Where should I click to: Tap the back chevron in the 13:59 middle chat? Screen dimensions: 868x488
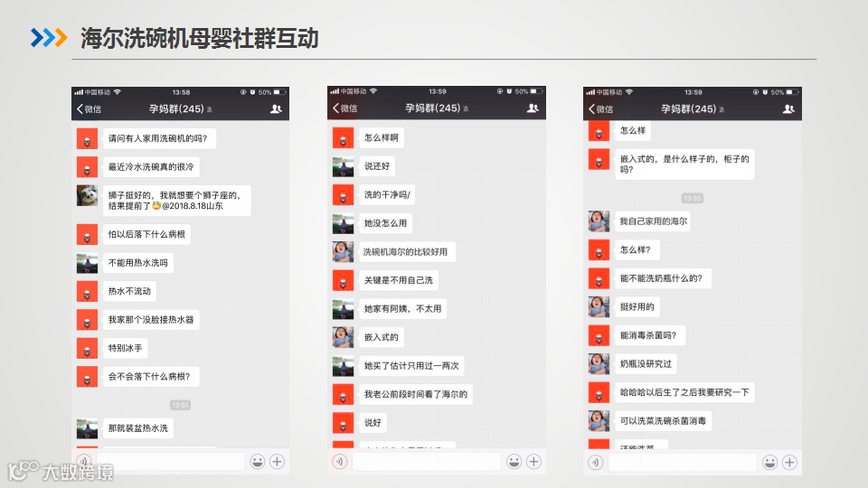336,108
